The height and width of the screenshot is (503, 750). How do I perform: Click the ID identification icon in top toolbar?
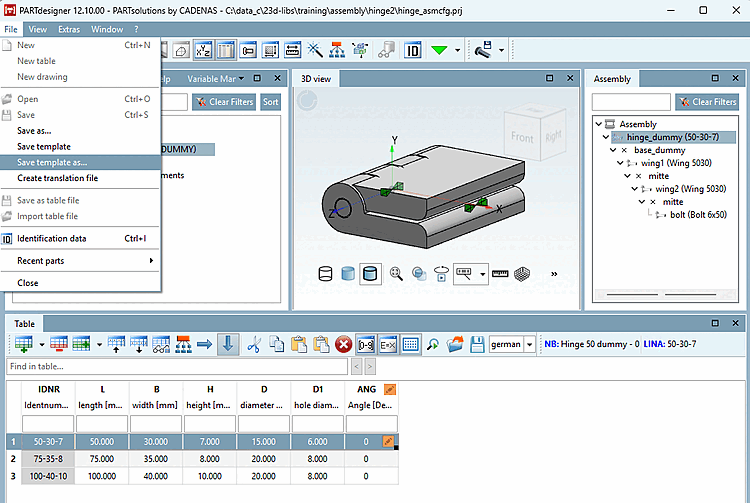point(412,49)
